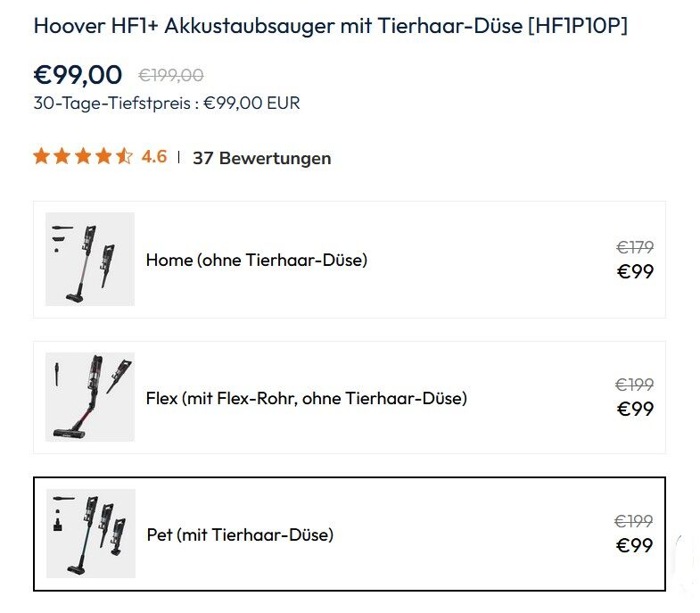The height and width of the screenshot is (613, 700).
Task: Click the fourth rating star
Action: pos(103,157)
